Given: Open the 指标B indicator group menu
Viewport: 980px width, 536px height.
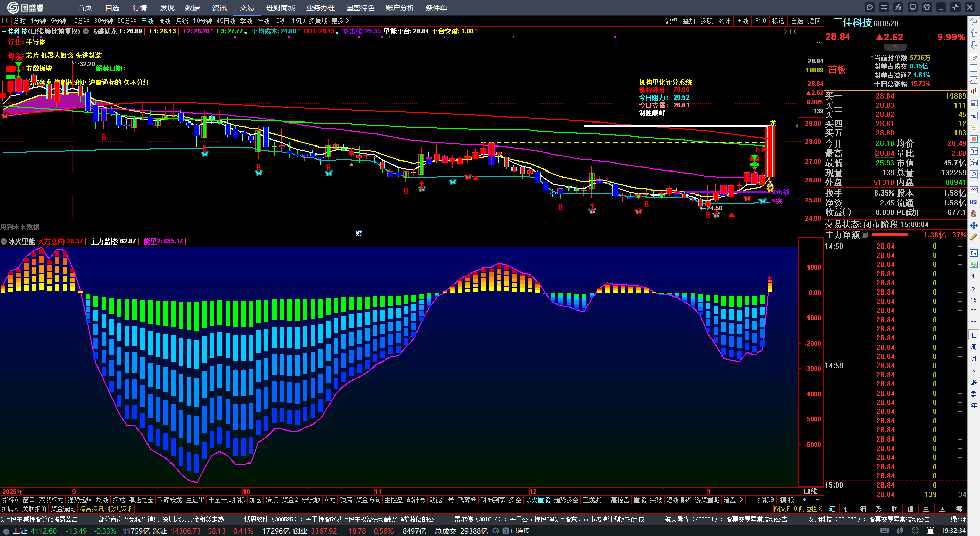Looking at the screenshot, I should [x=766, y=500].
